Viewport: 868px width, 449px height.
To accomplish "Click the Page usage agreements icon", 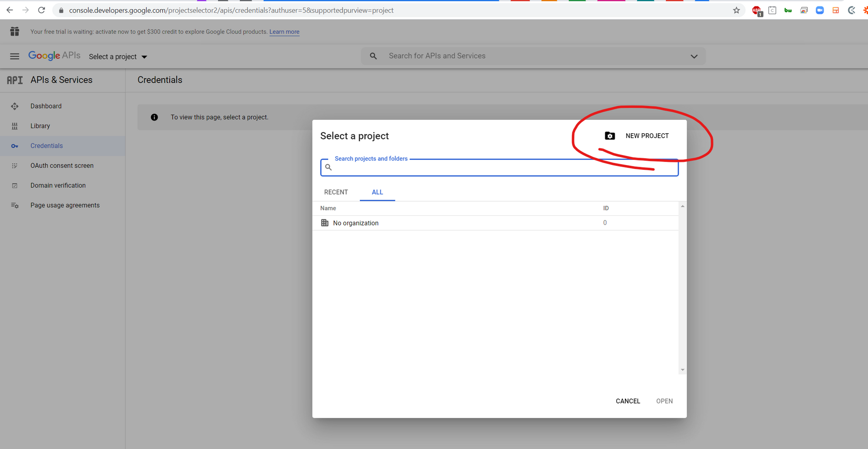I will (x=15, y=205).
